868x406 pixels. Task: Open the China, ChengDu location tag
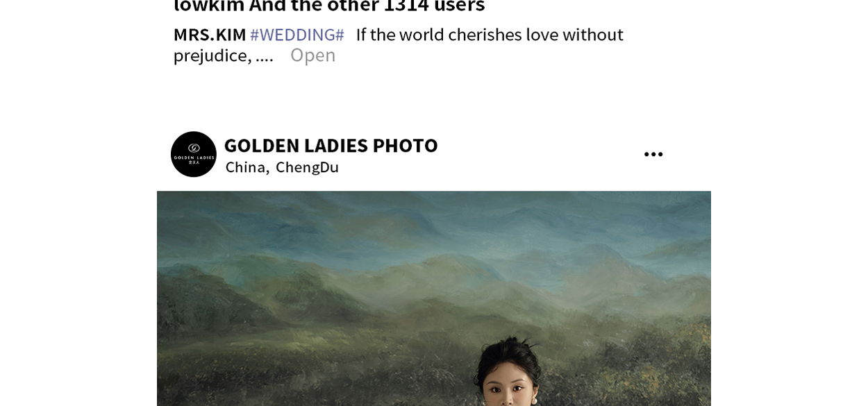click(282, 167)
